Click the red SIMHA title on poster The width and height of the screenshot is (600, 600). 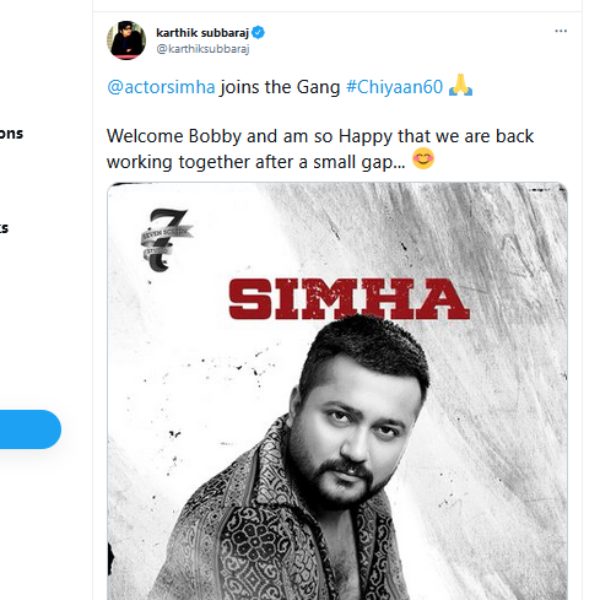(349, 297)
